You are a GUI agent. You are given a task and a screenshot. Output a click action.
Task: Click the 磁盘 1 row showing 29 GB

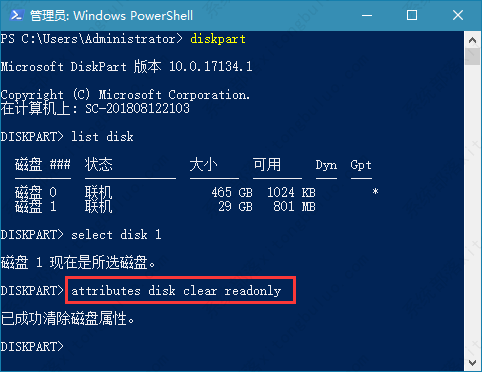(165, 207)
